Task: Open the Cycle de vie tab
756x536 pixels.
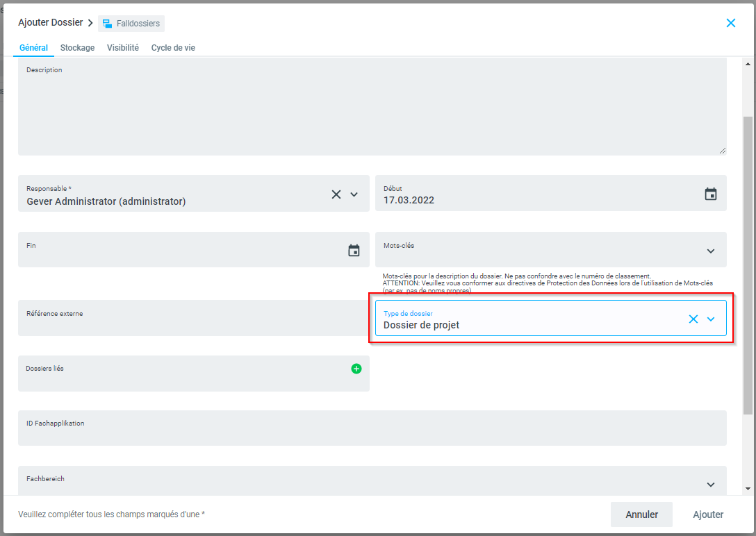Action: pyautogui.click(x=173, y=48)
